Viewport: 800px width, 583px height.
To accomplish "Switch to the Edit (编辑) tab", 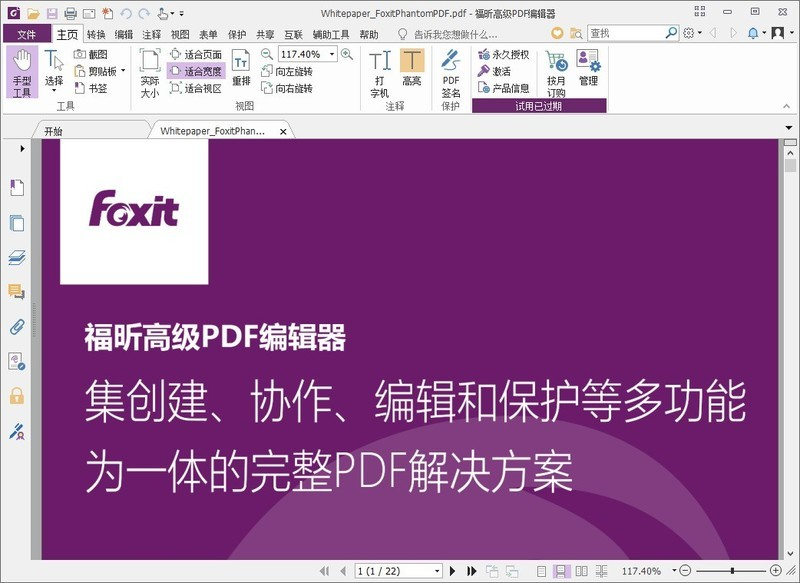I will click(124, 34).
